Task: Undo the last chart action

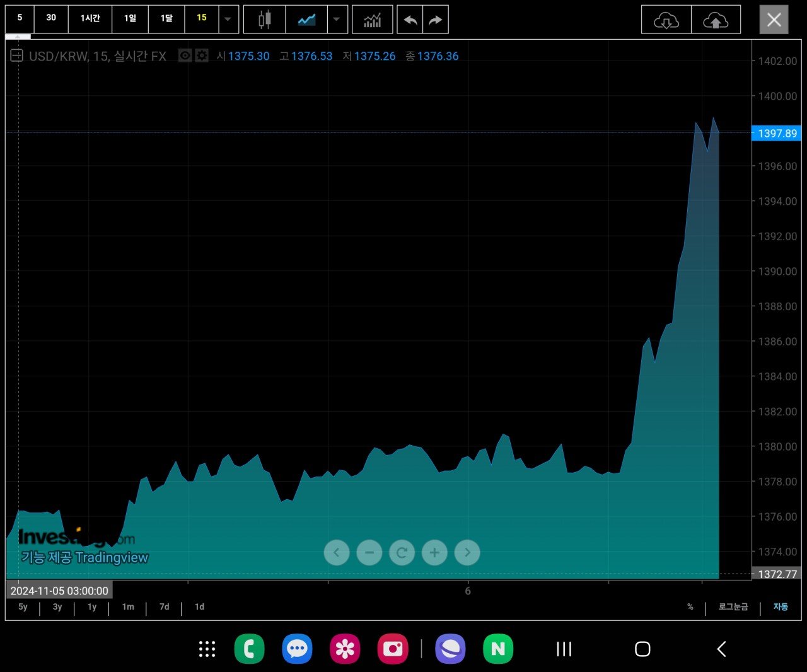Action: pyautogui.click(x=410, y=20)
